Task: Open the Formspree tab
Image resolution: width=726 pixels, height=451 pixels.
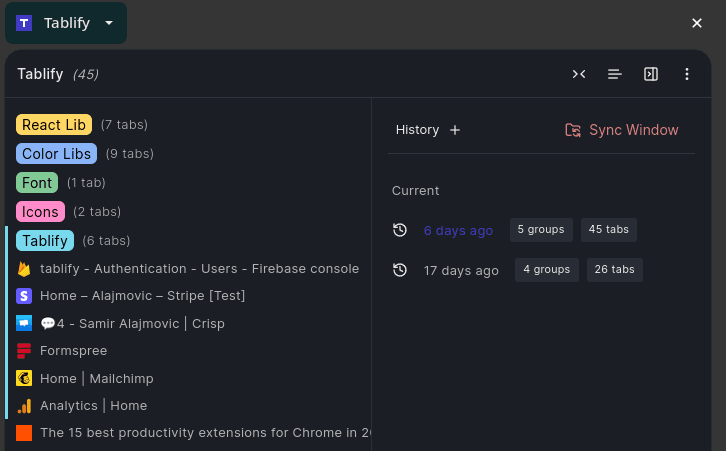Action: click(x=74, y=351)
